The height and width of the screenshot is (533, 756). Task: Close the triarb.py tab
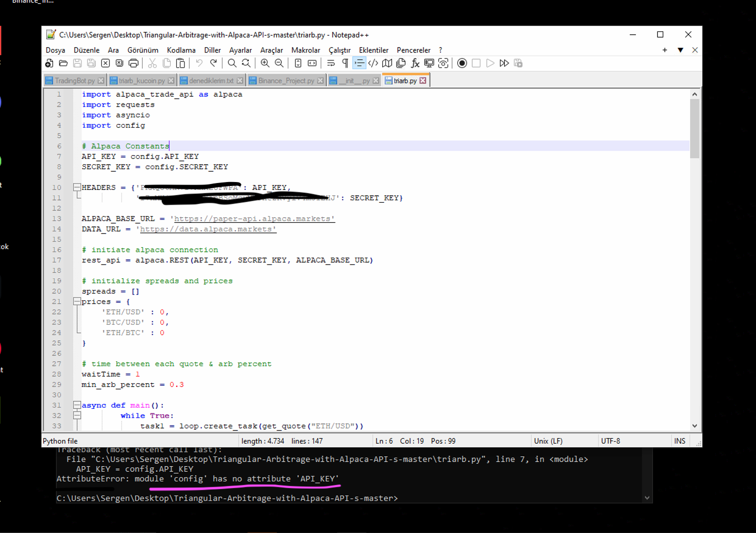coord(423,80)
